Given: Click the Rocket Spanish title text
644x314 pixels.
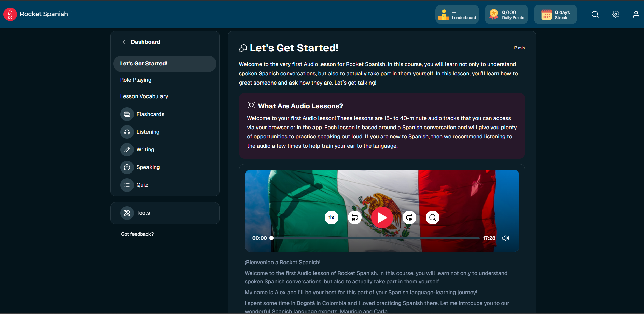Looking at the screenshot, I should (44, 14).
